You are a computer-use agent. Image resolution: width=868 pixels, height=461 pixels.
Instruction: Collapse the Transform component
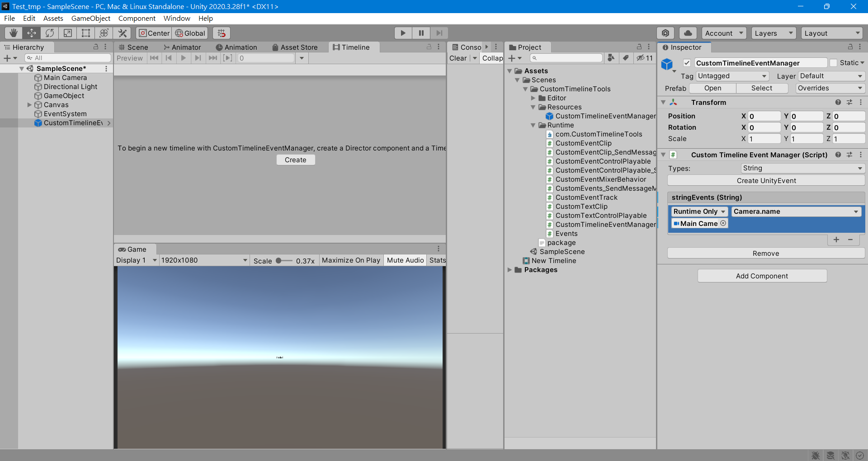663,103
